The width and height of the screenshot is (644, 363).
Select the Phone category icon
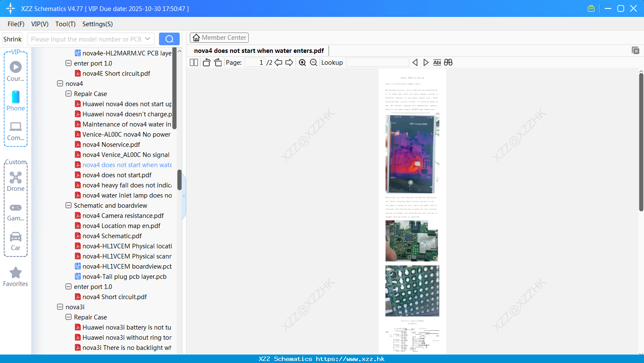16,101
